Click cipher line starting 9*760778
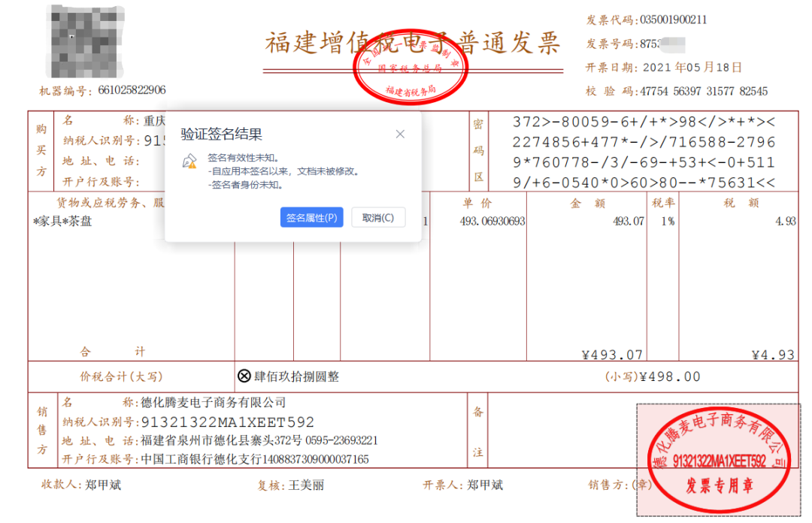Screen dimensions: 812x523 (x=644, y=162)
